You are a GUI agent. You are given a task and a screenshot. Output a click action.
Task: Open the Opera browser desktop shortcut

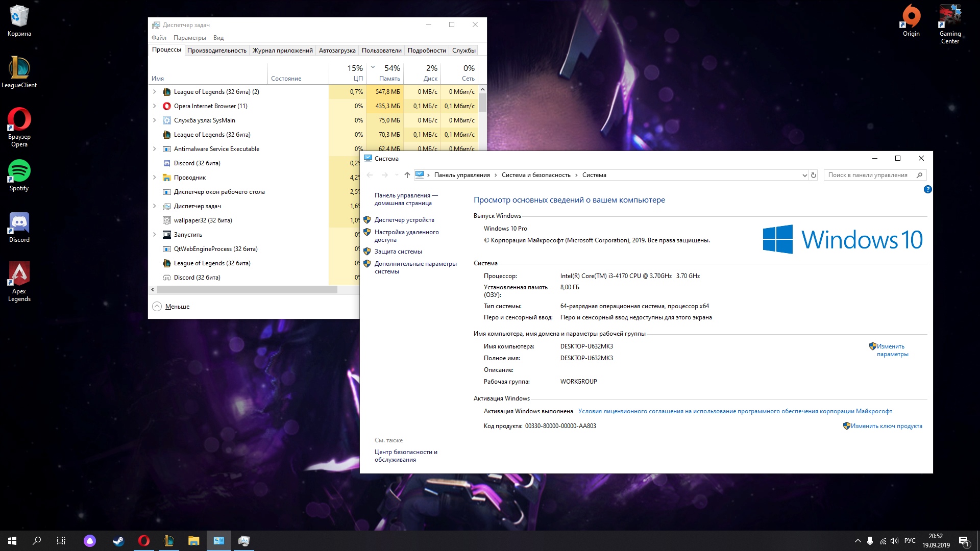[19, 128]
